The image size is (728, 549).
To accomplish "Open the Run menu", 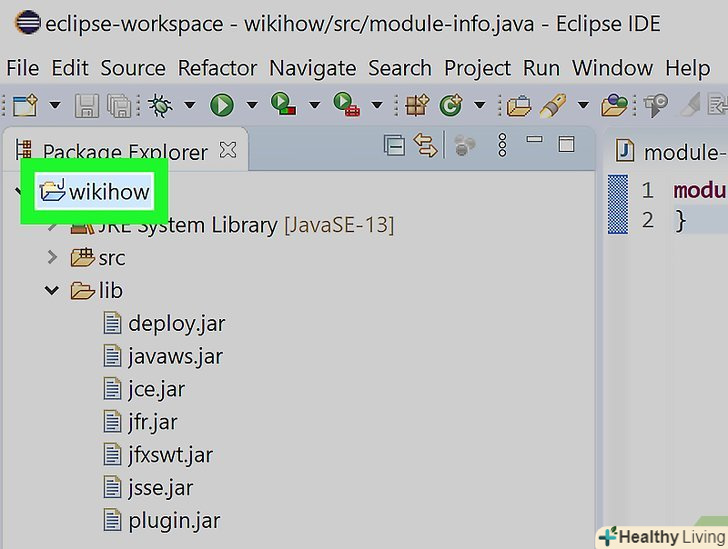I will point(541,68).
